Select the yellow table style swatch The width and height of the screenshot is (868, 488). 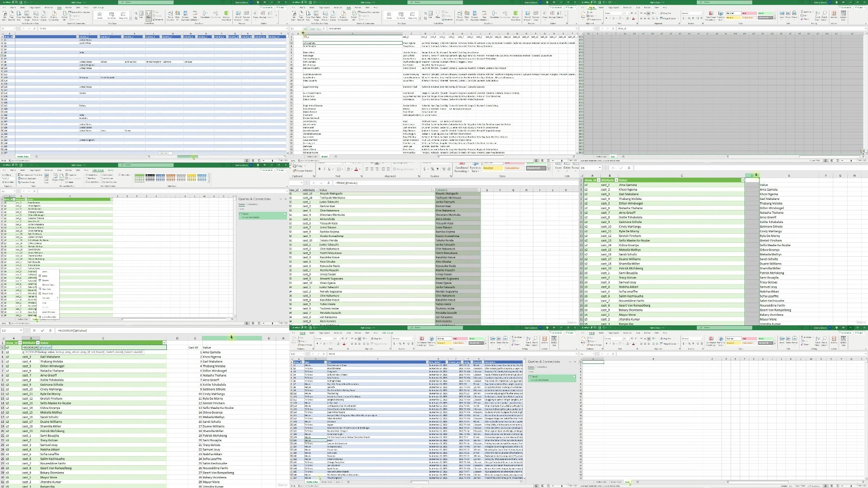point(191,178)
